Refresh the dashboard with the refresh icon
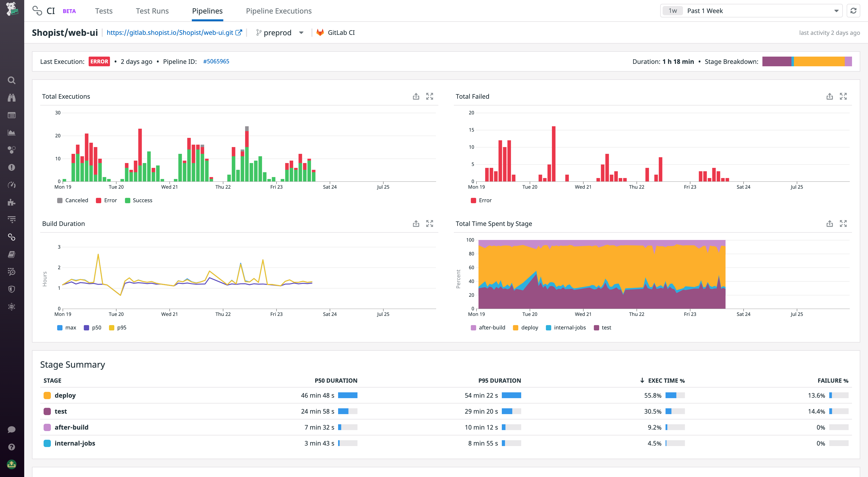The width and height of the screenshot is (868, 477). click(x=853, y=10)
